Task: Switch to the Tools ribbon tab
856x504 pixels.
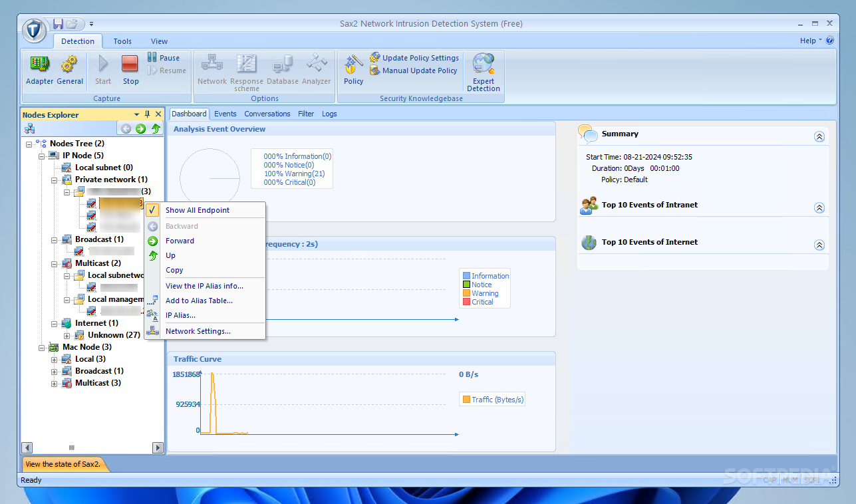Action: pos(122,41)
